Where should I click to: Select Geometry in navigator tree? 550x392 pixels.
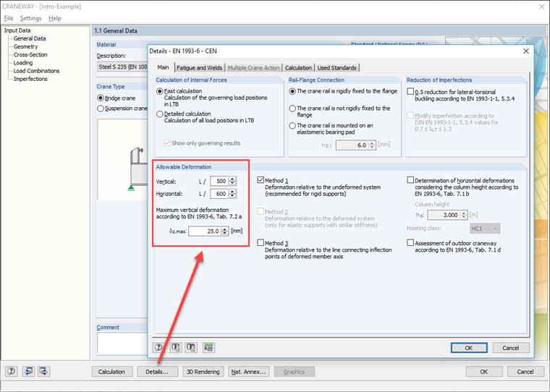(x=25, y=46)
